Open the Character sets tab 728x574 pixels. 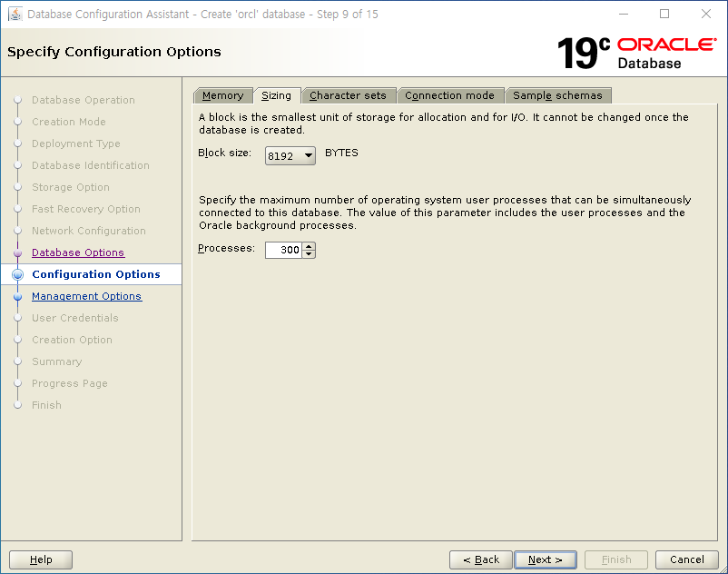pos(349,95)
